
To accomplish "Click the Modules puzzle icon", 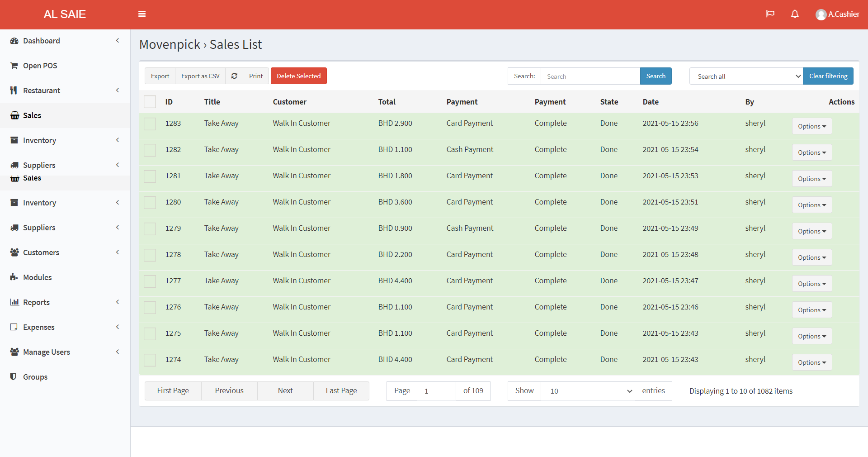I will (14, 277).
